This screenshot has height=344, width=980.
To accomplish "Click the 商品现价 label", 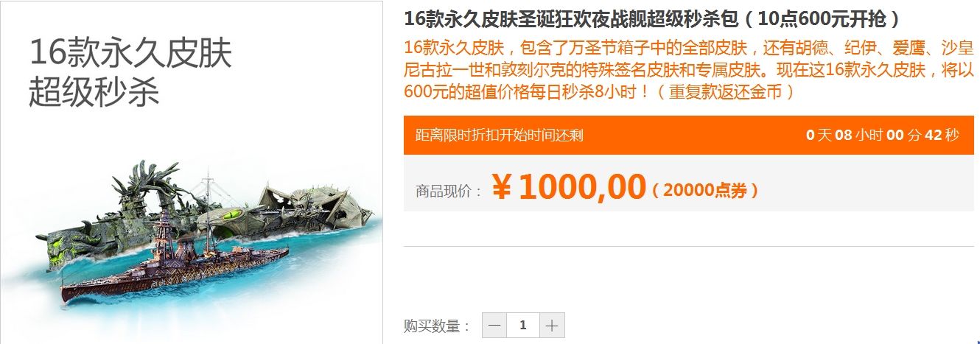I will pyautogui.click(x=449, y=192).
